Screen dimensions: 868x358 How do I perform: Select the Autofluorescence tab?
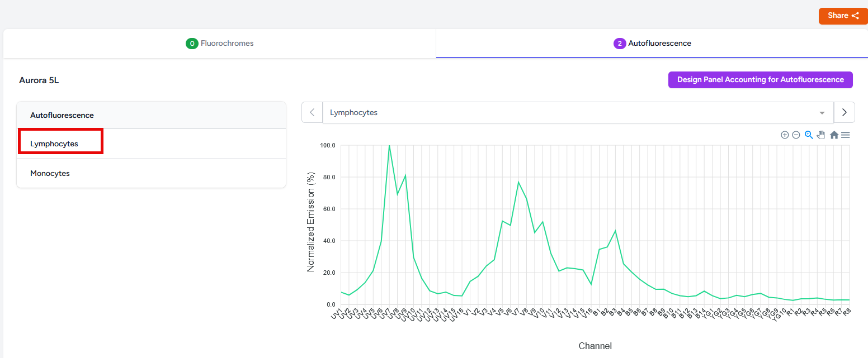point(652,44)
